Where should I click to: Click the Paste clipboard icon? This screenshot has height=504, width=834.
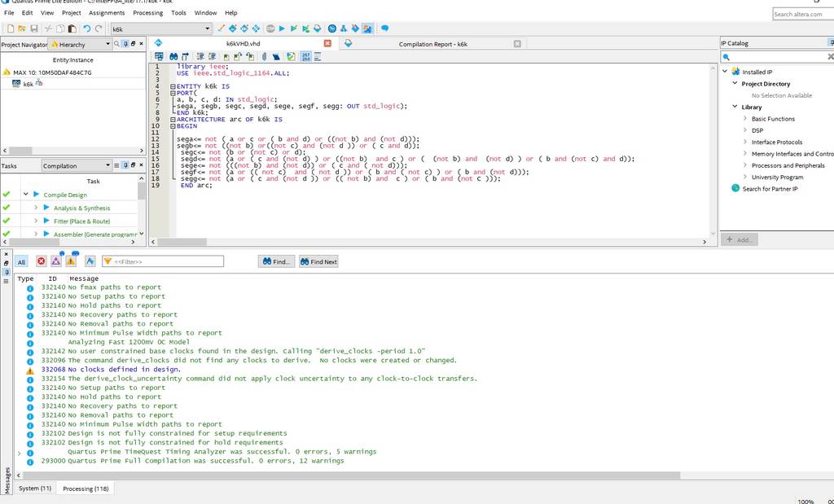(72, 28)
